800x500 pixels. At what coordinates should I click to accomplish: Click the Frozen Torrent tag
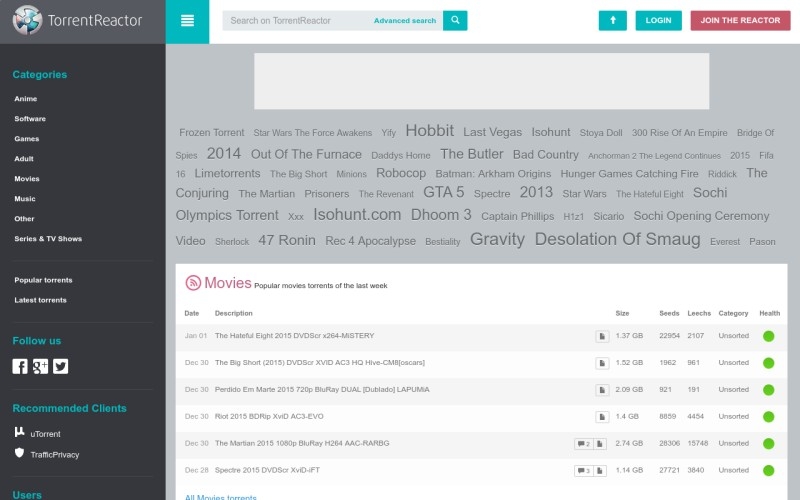click(x=212, y=133)
